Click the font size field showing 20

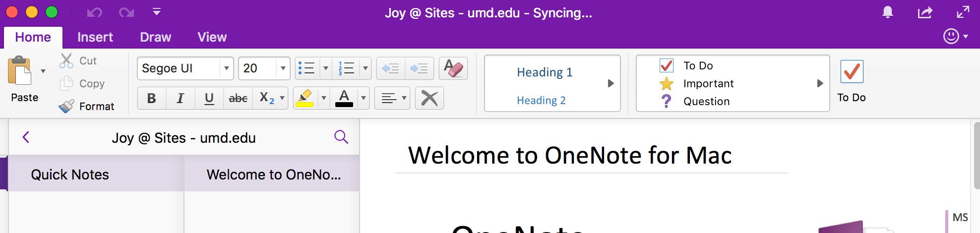point(257,68)
